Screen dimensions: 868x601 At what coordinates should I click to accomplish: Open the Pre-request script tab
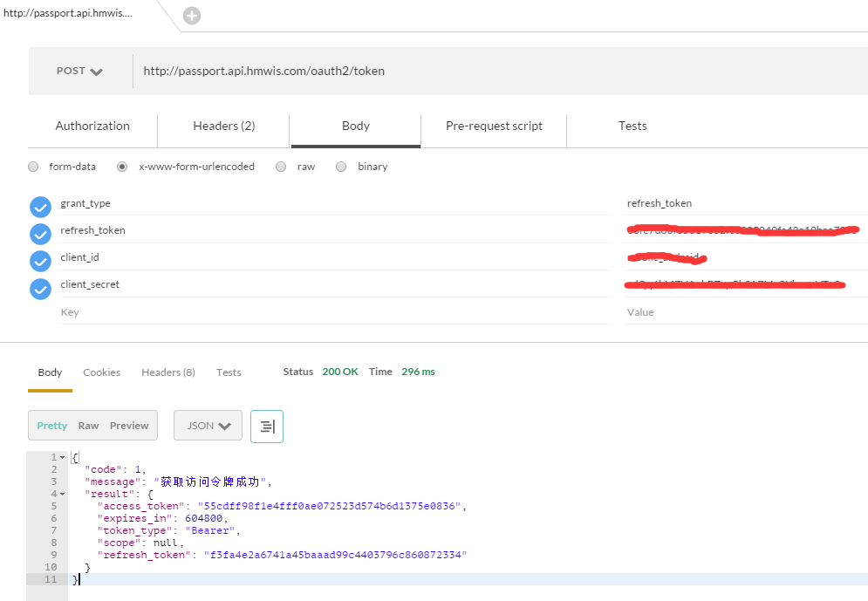coord(494,126)
